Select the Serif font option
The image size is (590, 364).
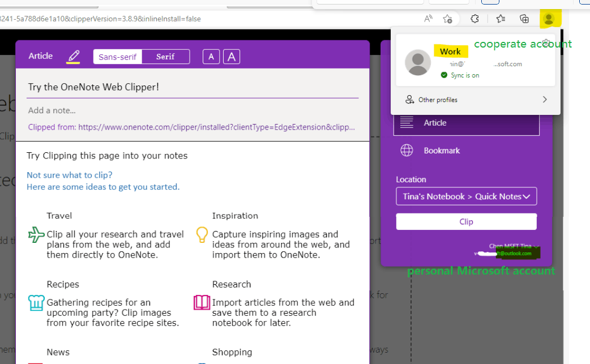[165, 57]
